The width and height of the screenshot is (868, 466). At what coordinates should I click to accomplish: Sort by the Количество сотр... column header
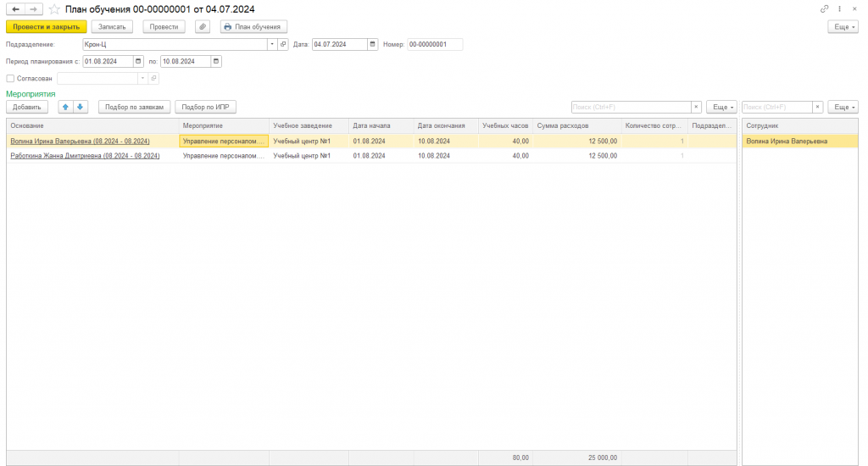(654, 125)
